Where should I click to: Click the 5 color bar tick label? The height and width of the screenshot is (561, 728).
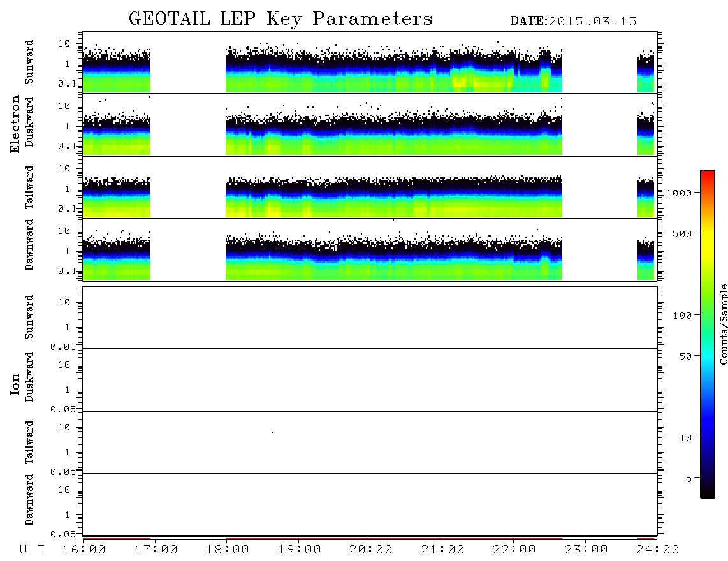pos(689,479)
